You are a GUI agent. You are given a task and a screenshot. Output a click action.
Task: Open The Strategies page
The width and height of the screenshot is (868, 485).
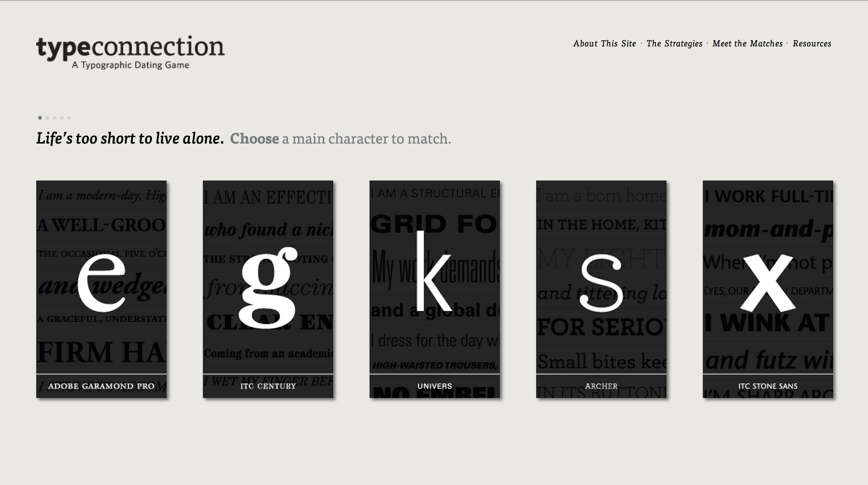tap(674, 43)
